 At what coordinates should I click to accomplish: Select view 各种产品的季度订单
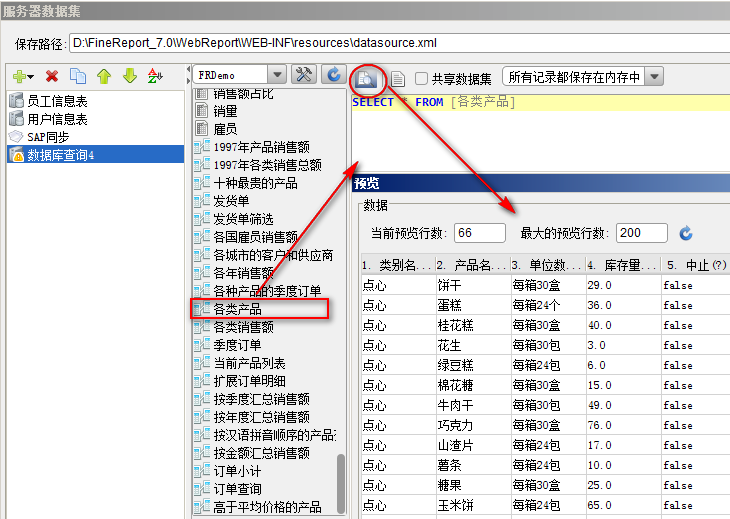(265, 291)
